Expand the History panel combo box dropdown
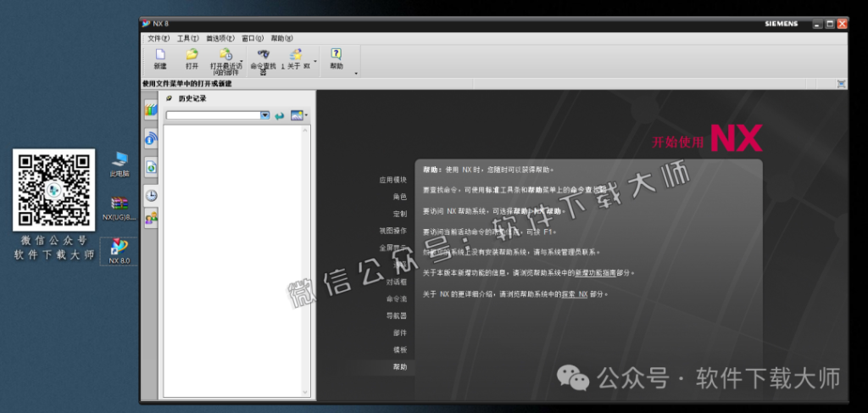 [265, 115]
